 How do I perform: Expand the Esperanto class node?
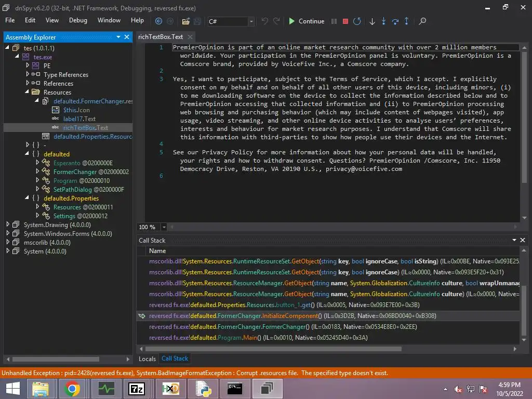pyautogui.click(x=37, y=163)
